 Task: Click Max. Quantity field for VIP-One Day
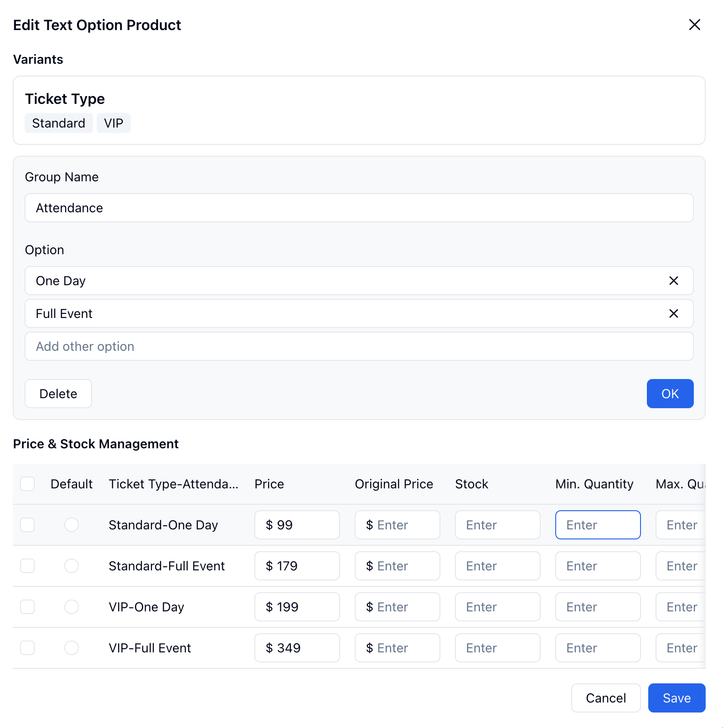click(x=681, y=607)
